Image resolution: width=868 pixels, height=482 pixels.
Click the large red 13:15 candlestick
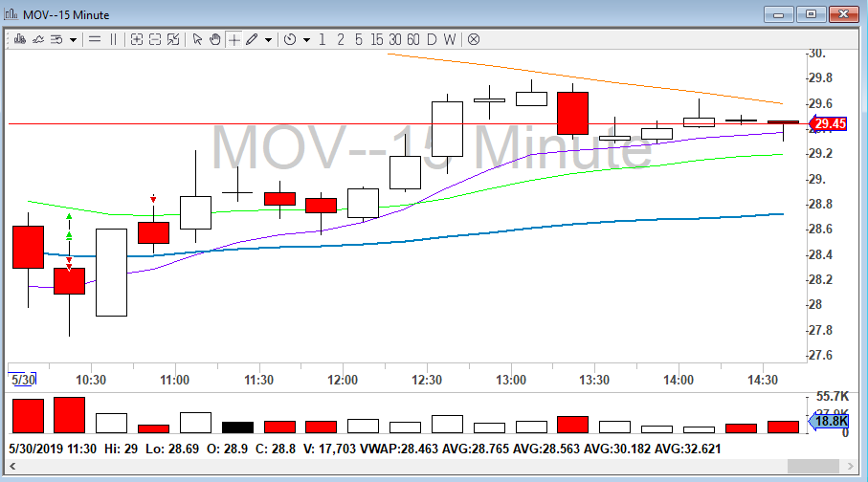pyautogui.click(x=572, y=114)
